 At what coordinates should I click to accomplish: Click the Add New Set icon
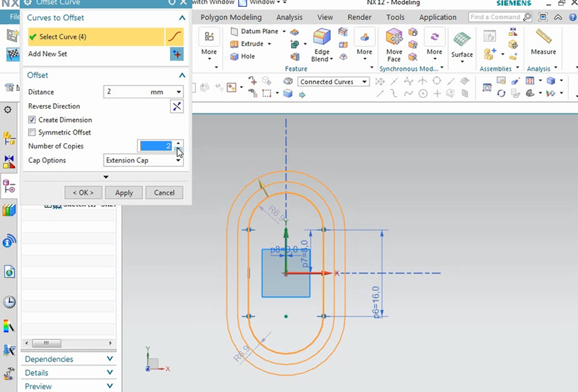click(176, 54)
